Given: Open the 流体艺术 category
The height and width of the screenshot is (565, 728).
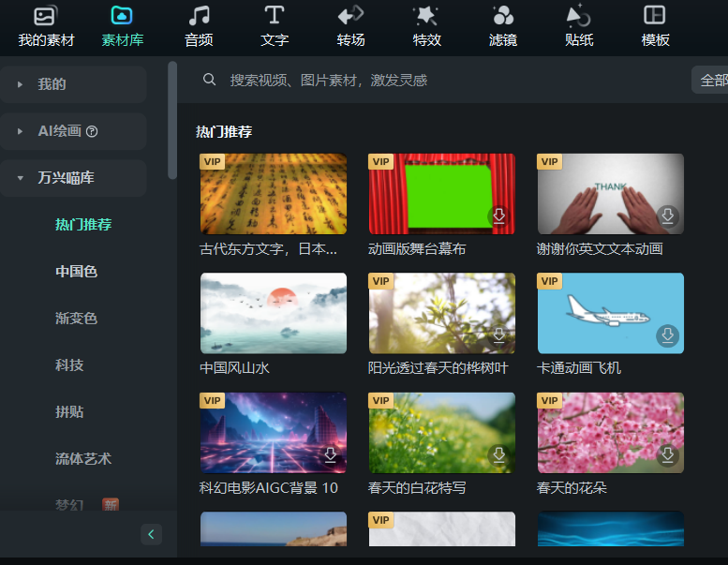Looking at the screenshot, I should pos(83,459).
